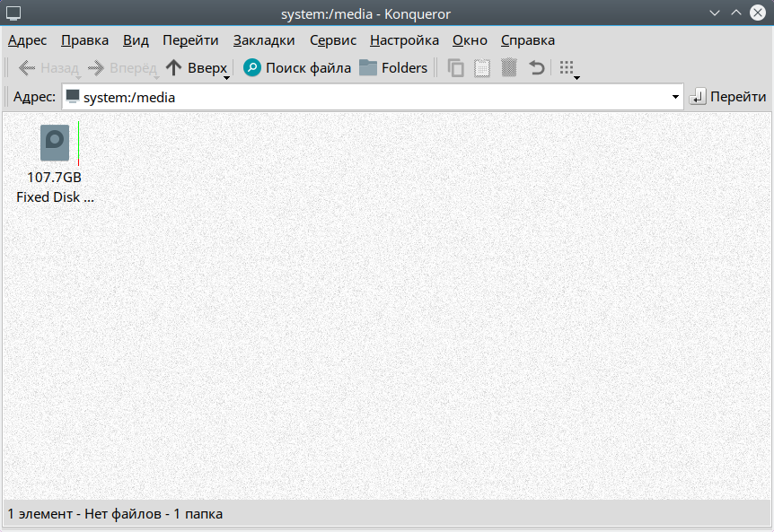Click the Undo arrow icon
Viewport: 774px width, 532px height.
[536, 67]
